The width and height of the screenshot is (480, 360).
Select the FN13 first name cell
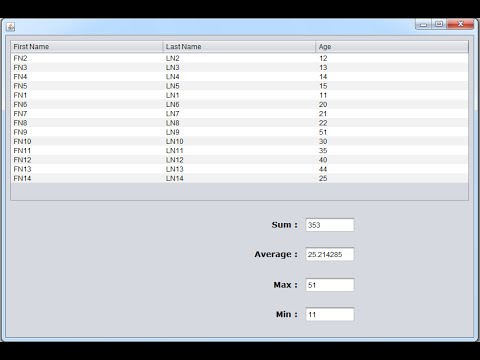tap(87, 169)
